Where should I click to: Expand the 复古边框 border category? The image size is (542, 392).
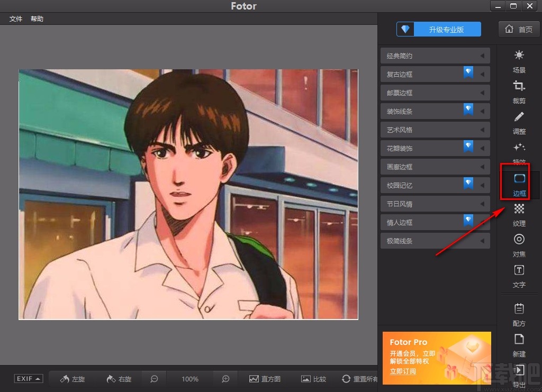[x=435, y=74]
